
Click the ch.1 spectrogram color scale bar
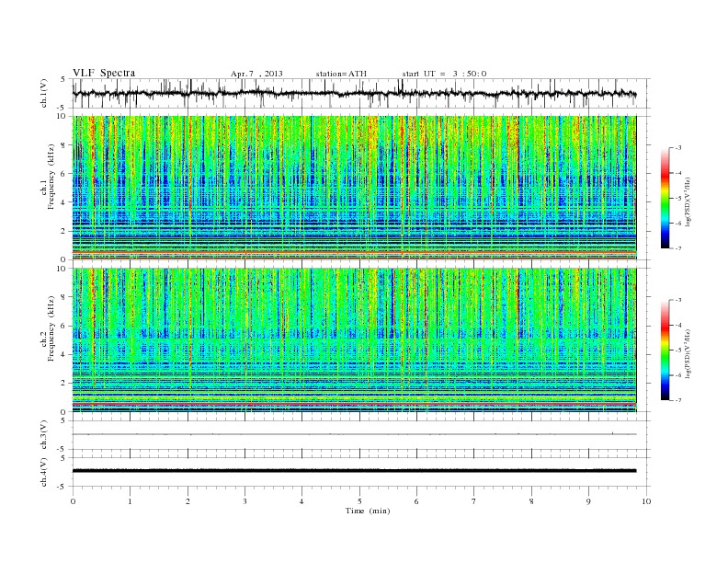665,199
